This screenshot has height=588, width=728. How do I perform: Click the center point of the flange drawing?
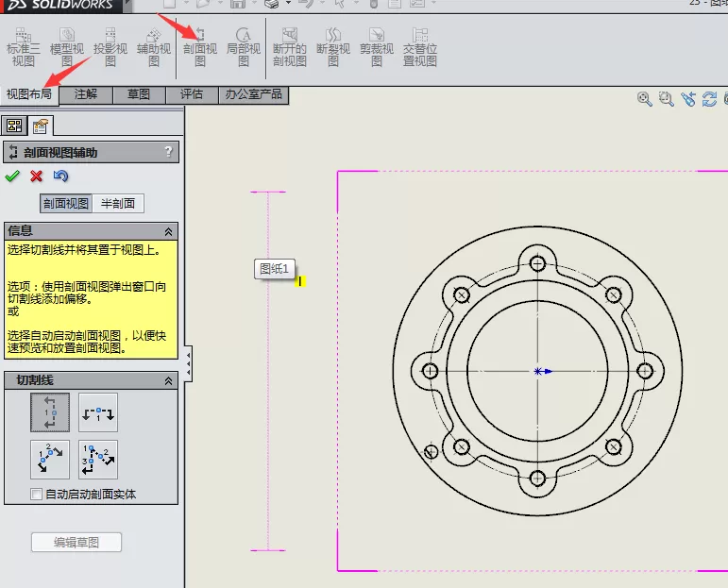click(x=537, y=371)
